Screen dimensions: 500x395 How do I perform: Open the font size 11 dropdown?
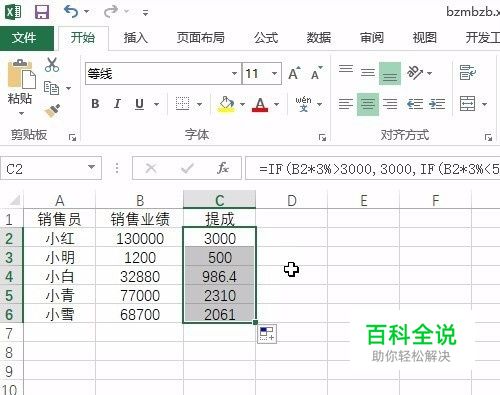coord(274,73)
